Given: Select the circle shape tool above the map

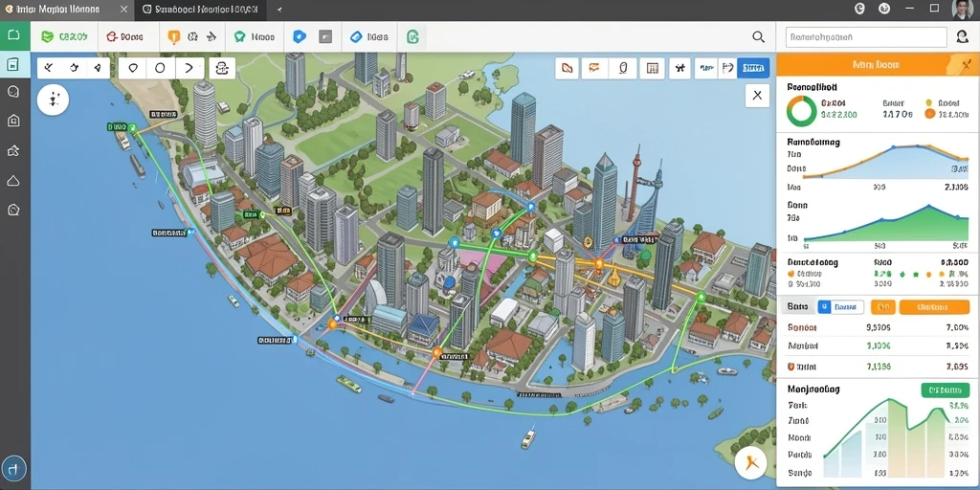Looking at the screenshot, I should click(160, 68).
